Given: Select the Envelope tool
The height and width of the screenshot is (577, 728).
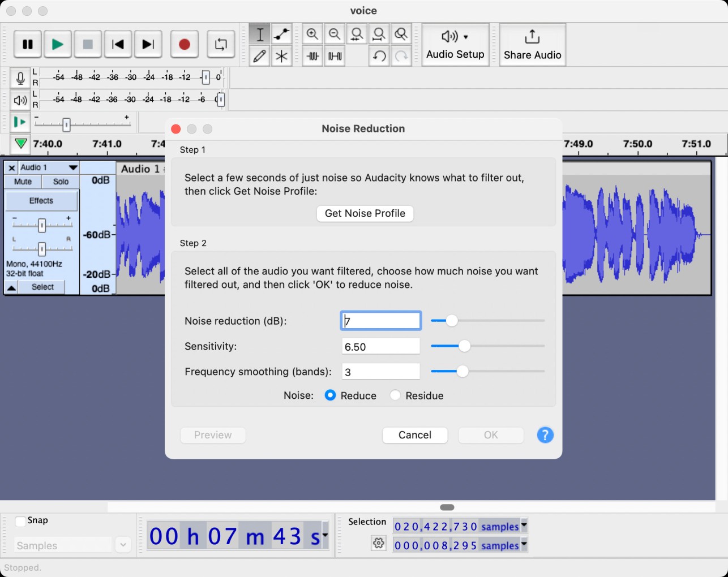Looking at the screenshot, I should [x=281, y=35].
